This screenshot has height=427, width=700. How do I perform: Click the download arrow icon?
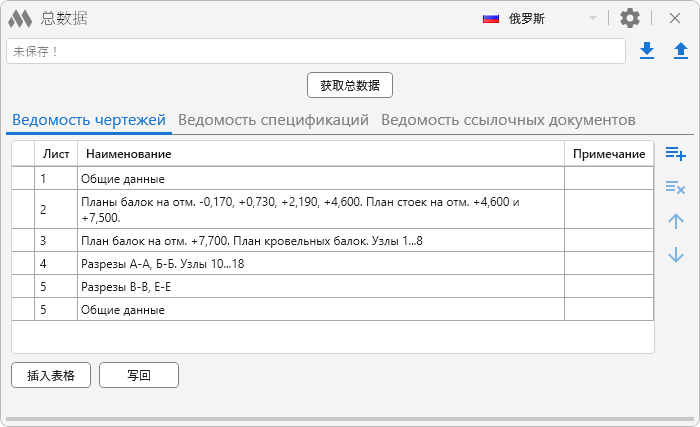point(647,50)
